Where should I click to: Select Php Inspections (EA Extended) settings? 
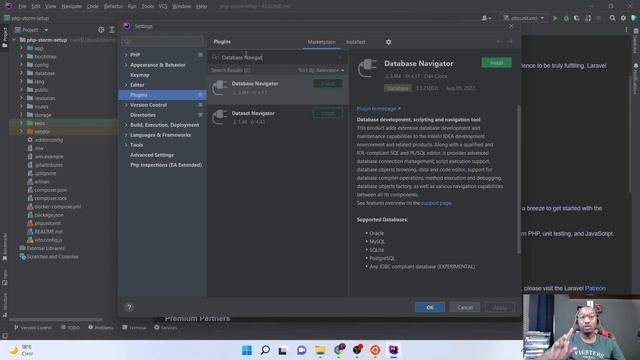166,165
